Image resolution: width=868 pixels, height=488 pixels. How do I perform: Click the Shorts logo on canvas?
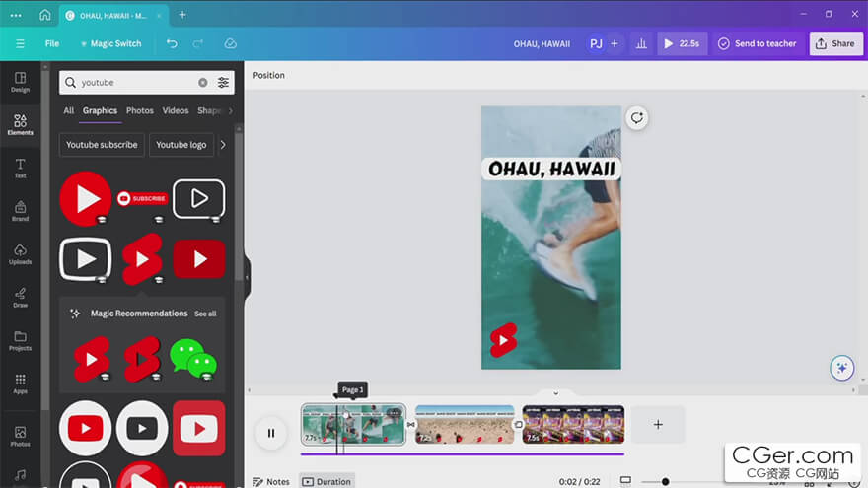point(503,340)
